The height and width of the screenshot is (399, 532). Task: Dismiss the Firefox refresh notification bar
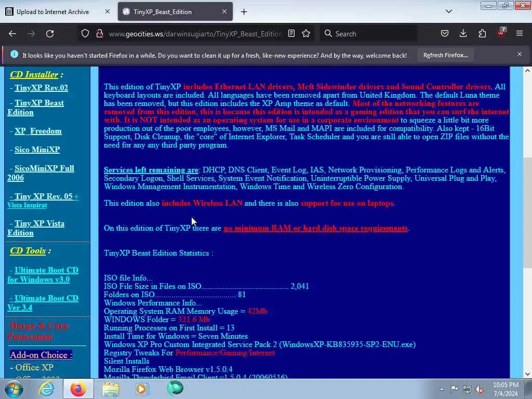(520, 54)
